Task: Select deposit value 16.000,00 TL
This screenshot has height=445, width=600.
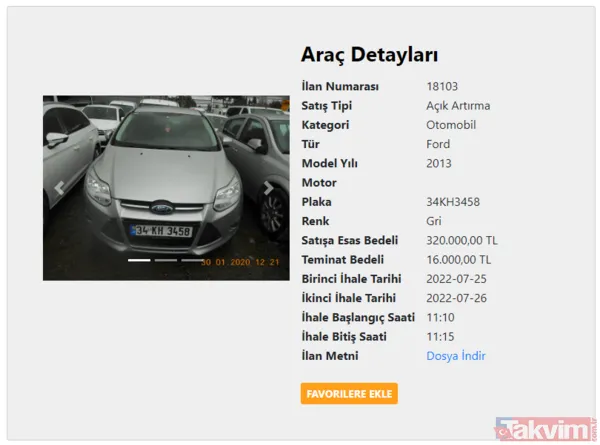Action: 458,259
